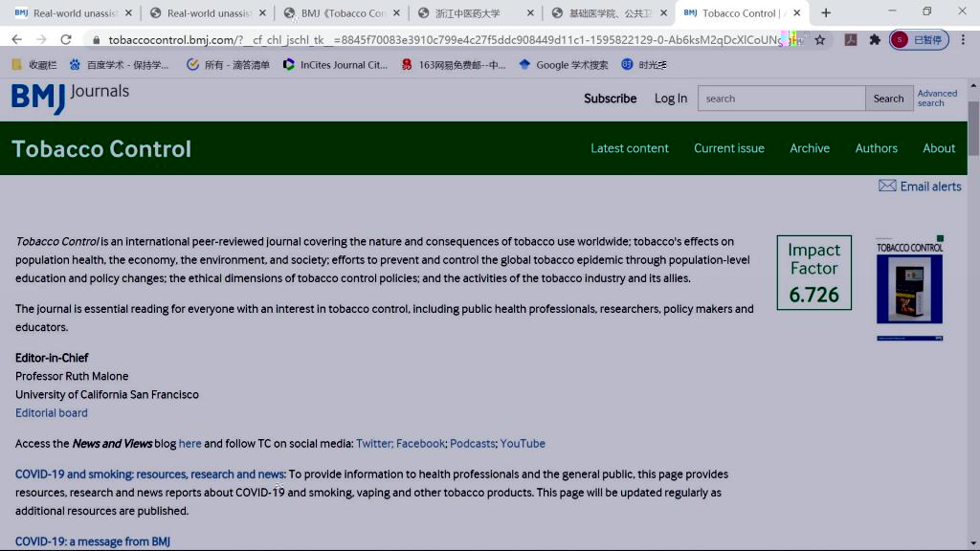This screenshot has width=980, height=551.
Task: Open the 收藏栏 bookmarks folder
Action: (34, 64)
